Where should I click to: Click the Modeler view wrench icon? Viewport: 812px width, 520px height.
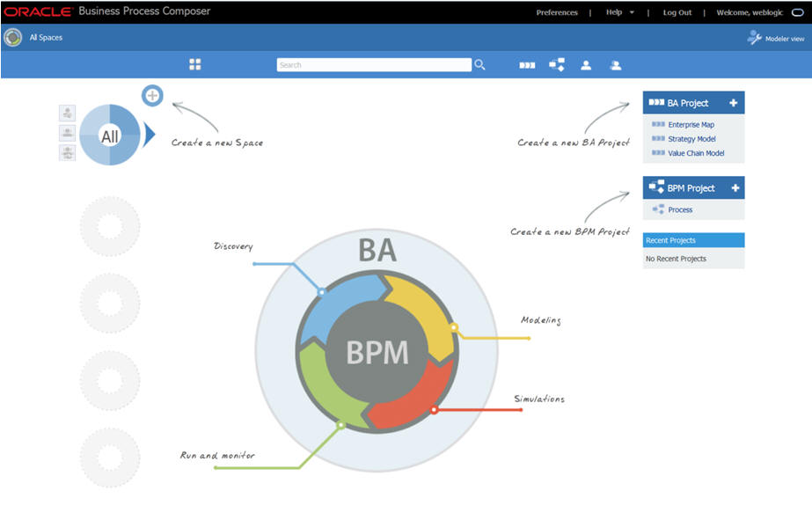click(754, 37)
